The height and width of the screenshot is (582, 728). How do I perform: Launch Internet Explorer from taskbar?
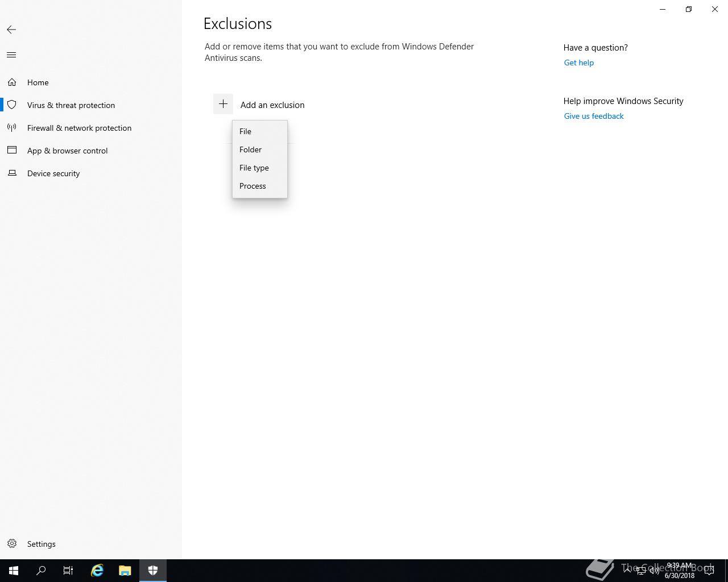[97, 571]
